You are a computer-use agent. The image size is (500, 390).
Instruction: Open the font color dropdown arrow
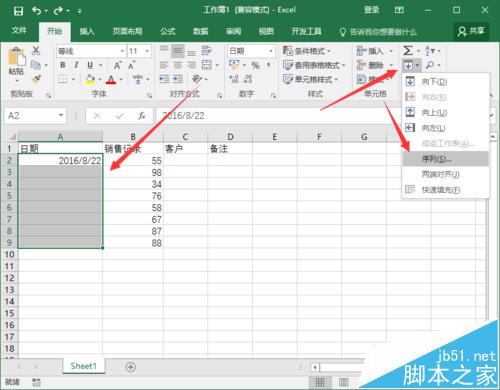tap(121, 79)
